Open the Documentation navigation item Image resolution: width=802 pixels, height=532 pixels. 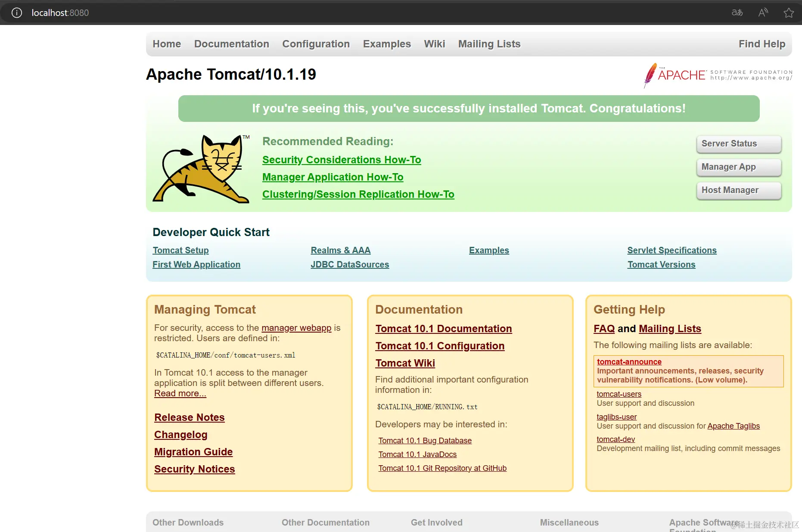point(232,44)
